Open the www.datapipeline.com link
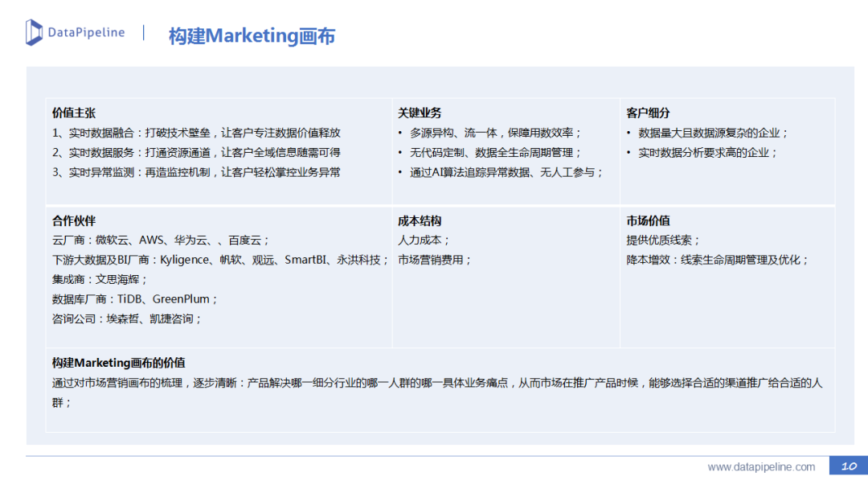This screenshot has height=489, width=868. pos(761,466)
